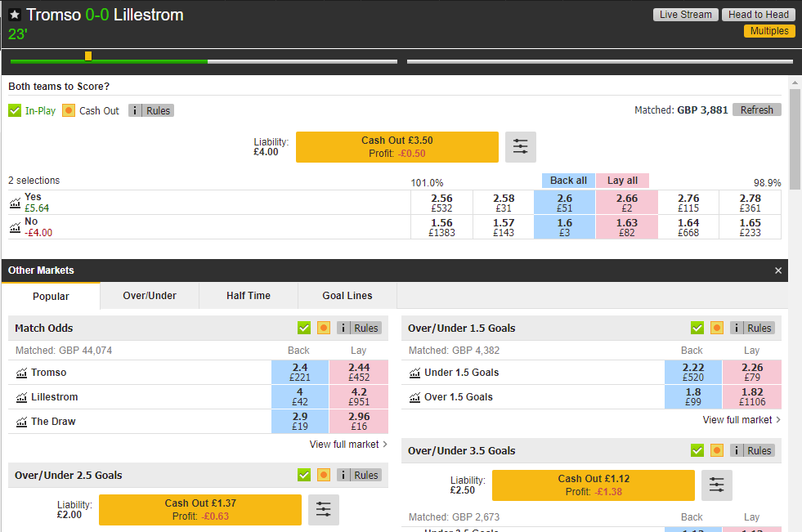Viewport: 802px width, 532px height.
Task: Click Over/Under 1.5 Goals cash out circle icon
Action: [x=717, y=328]
